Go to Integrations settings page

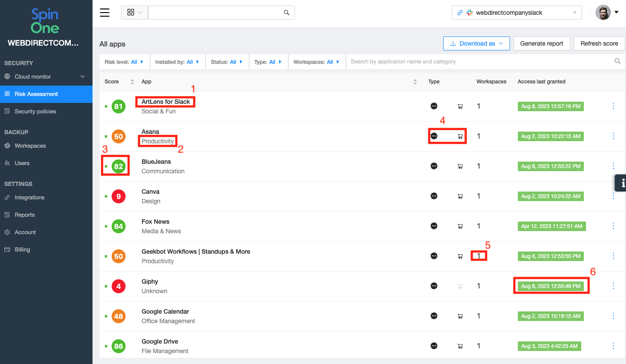tap(30, 198)
